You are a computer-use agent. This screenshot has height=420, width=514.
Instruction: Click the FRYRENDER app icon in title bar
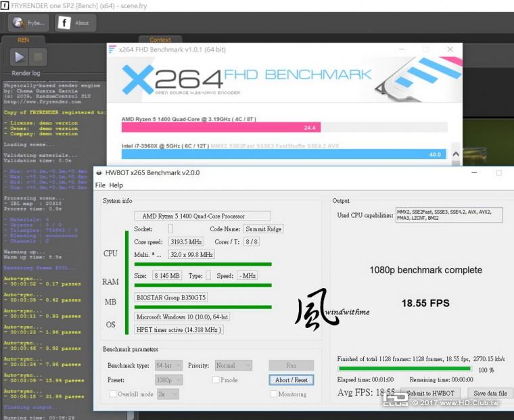click(x=5, y=5)
